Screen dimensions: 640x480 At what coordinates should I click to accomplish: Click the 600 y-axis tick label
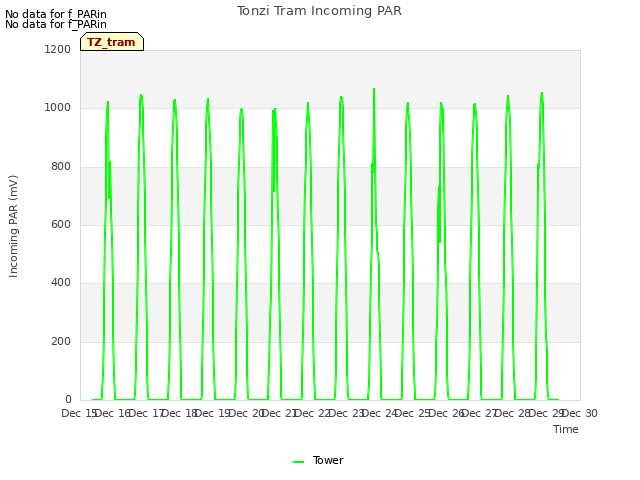(x=61, y=224)
